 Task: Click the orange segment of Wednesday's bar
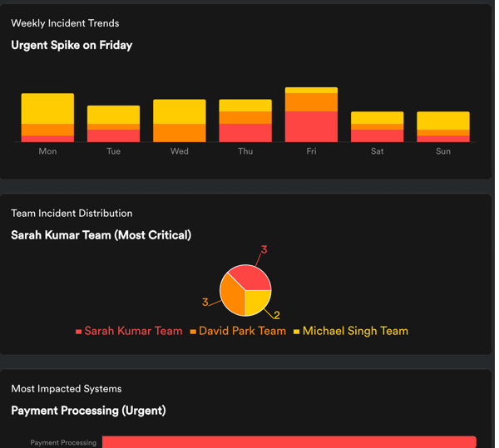[x=179, y=133]
